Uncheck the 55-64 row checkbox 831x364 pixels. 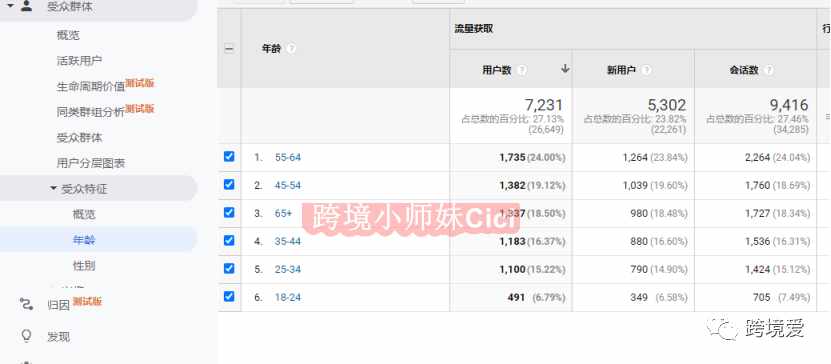tap(229, 156)
